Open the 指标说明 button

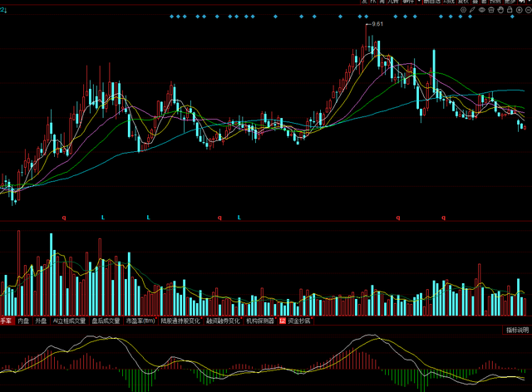click(515, 331)
